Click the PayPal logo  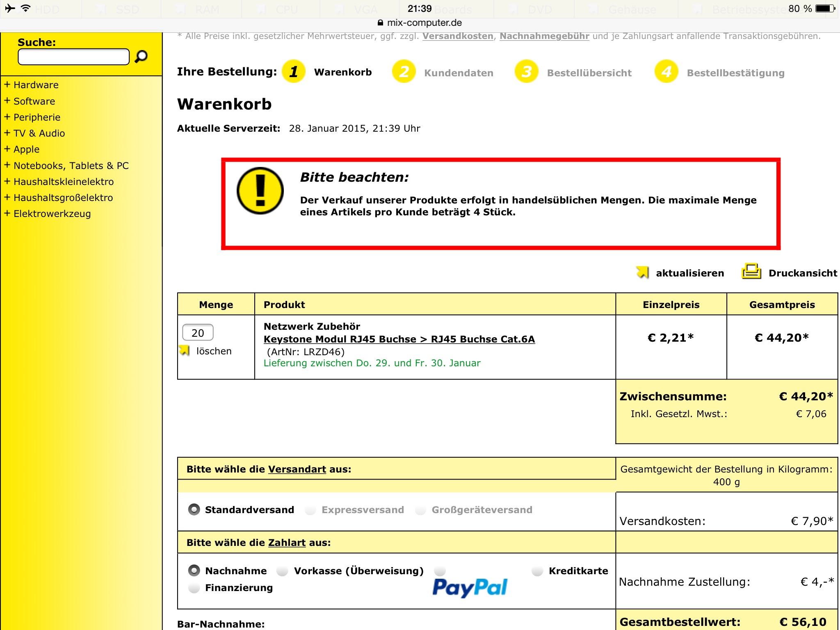(x=470, y=587)
